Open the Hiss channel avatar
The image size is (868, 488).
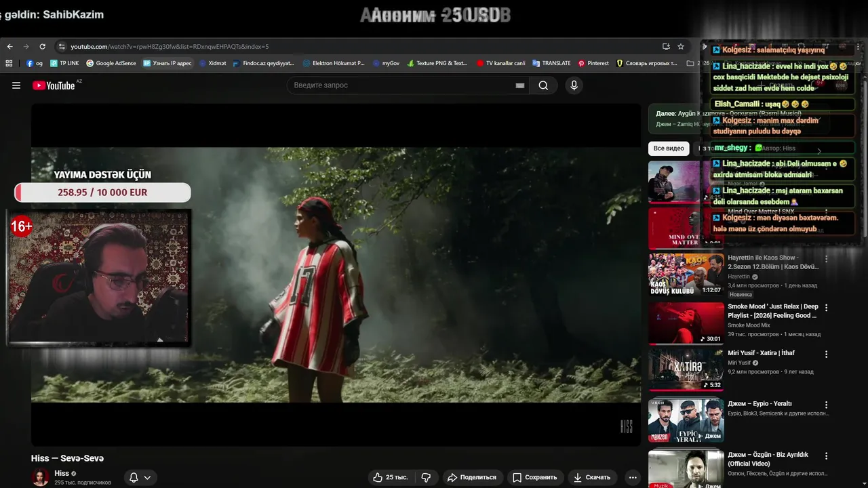point(41,477)
